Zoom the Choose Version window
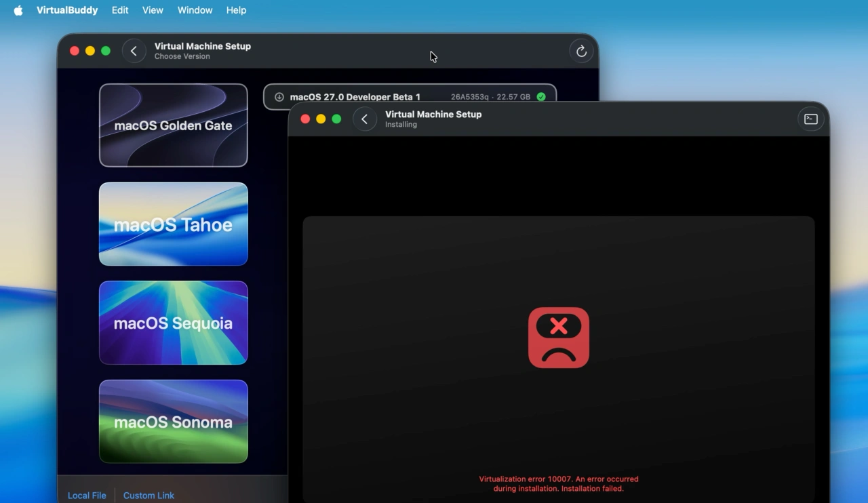This screenshot has height=503, width=868. (106, 51)
